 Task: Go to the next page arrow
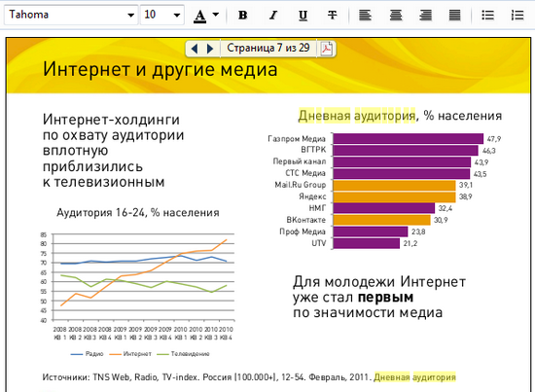[210, 49]
